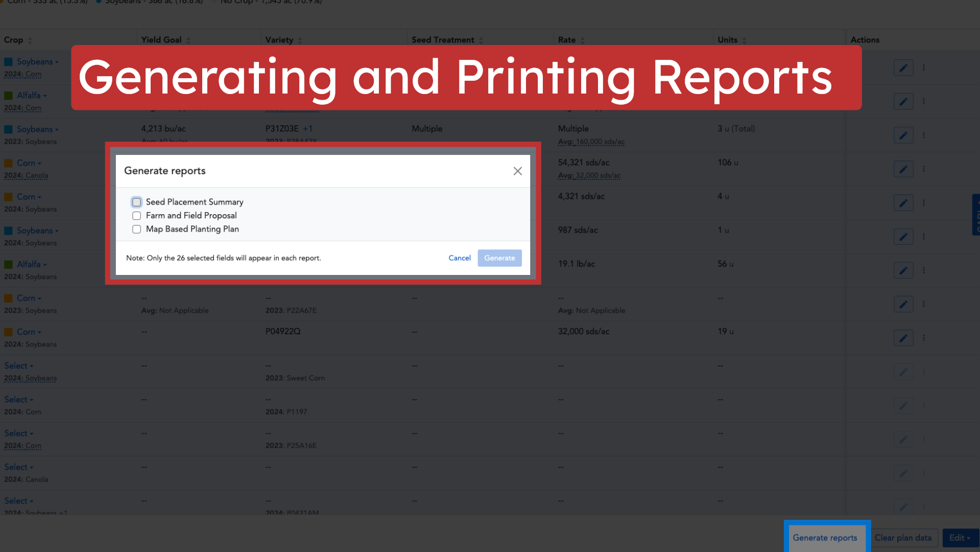Click the pencil edit icon in the 106 u row
The height and width of the screenshot is (552, 980).
(903, 169)
